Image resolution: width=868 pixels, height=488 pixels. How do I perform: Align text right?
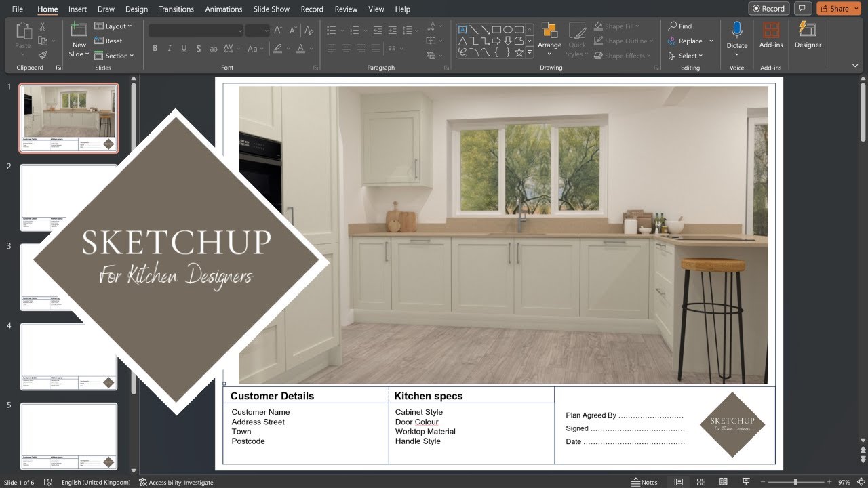[361, 49]
